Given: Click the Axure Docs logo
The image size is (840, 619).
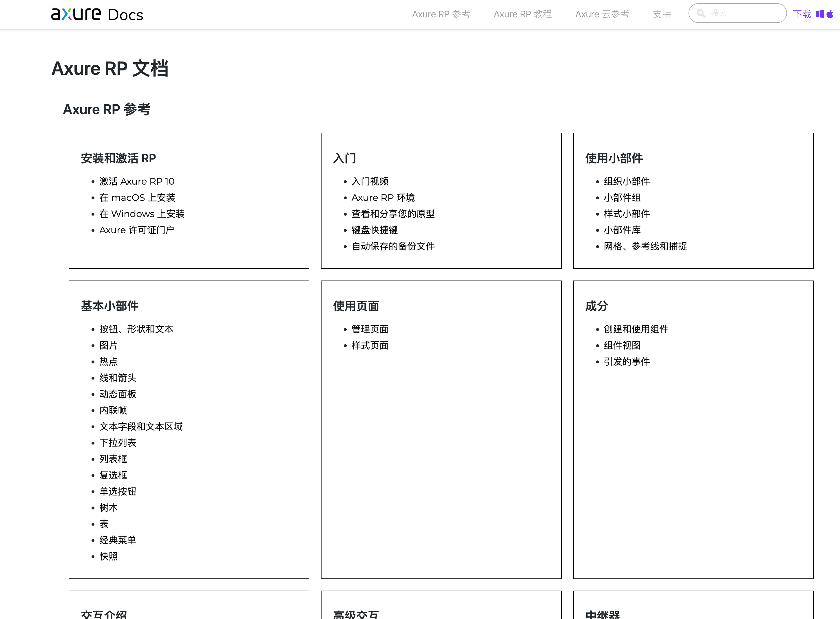Looking at the screenshot, I should pyautogui.click(x=97, y=14).
